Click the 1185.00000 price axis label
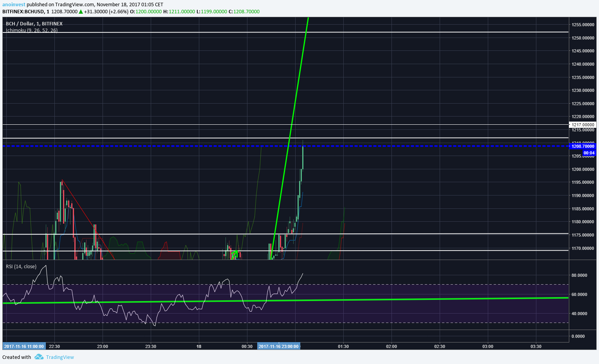The image size is (599, 364). pyautogui.click(x=583, y=209)
